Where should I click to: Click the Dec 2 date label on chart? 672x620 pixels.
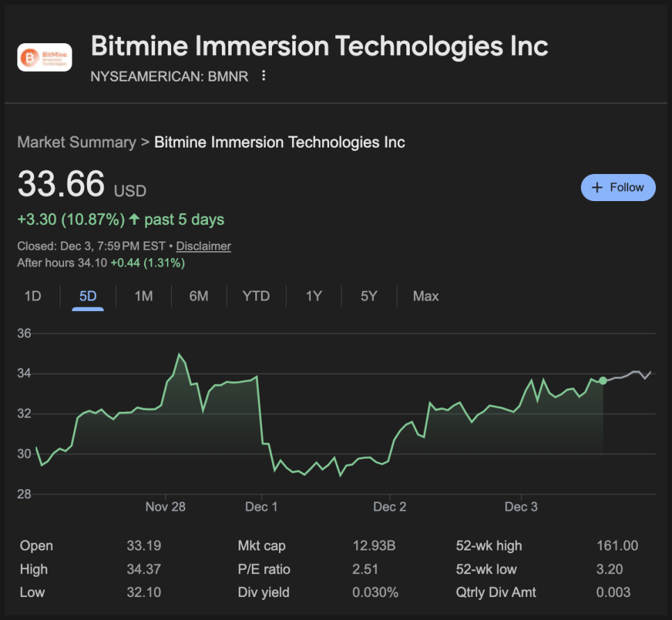click(x=390, y=507)
